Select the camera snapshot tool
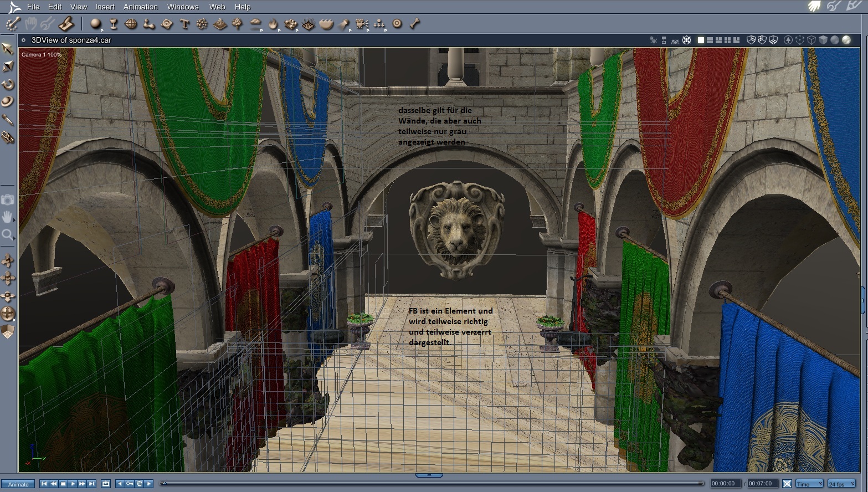This screenshot has width=868, height=492. coord(8,199)
